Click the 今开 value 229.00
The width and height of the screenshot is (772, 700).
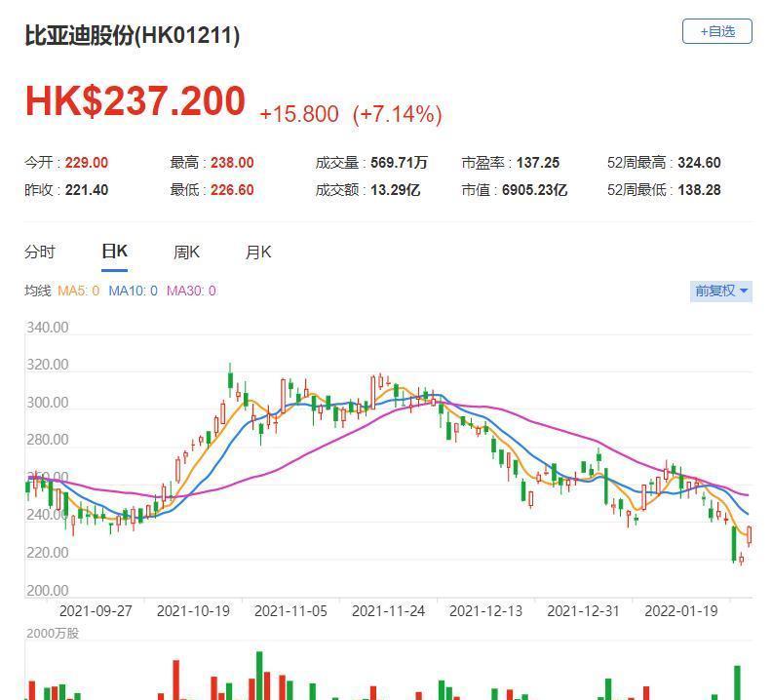click(87, 163)
